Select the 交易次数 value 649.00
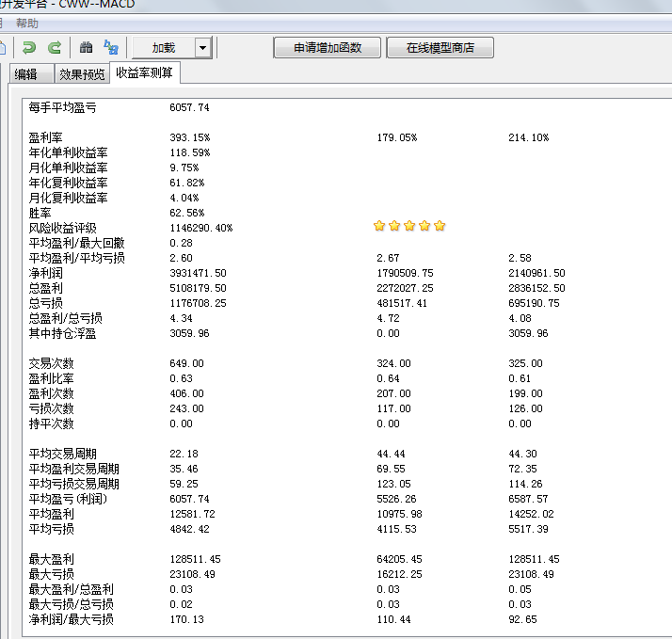672x639 pixels. pos(186,363)
